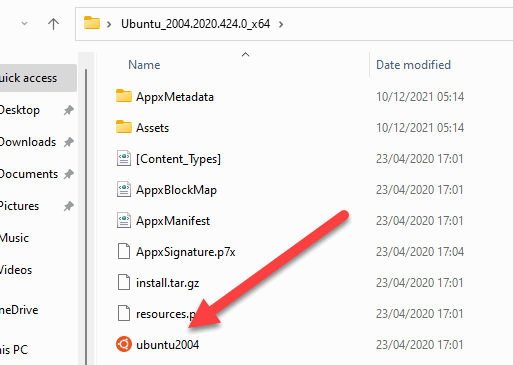Image resolution: width=513 pixels, height=365 pixels.
Task: Click the pin icon beside Pictures
Action: 69,206
